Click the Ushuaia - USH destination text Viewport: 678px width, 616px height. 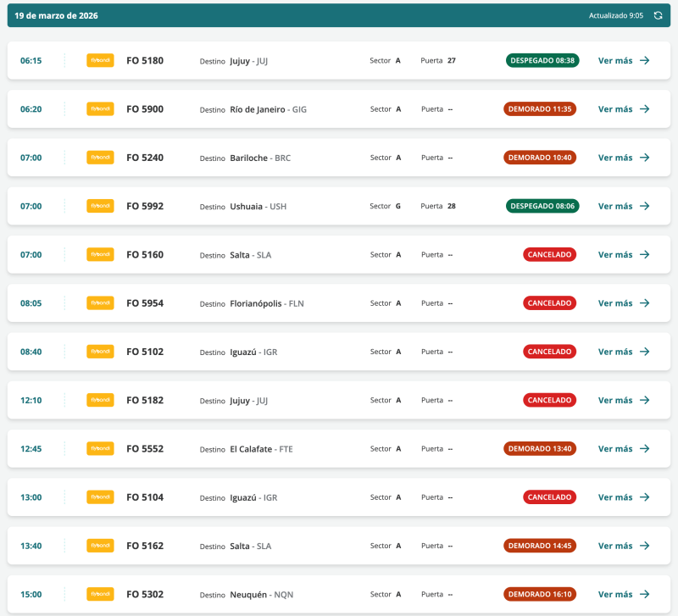(x=258, y=206)
